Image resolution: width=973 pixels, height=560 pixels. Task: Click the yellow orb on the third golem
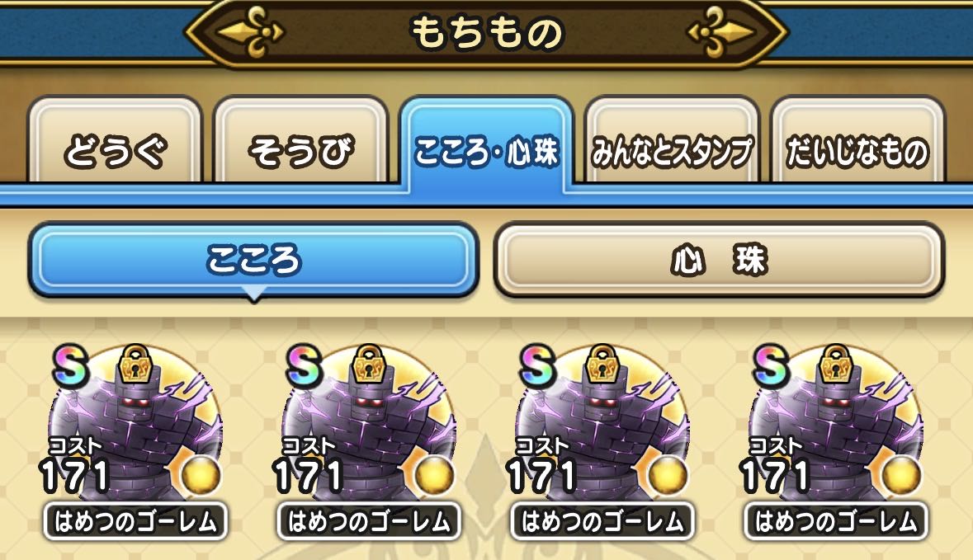[668, 476]
